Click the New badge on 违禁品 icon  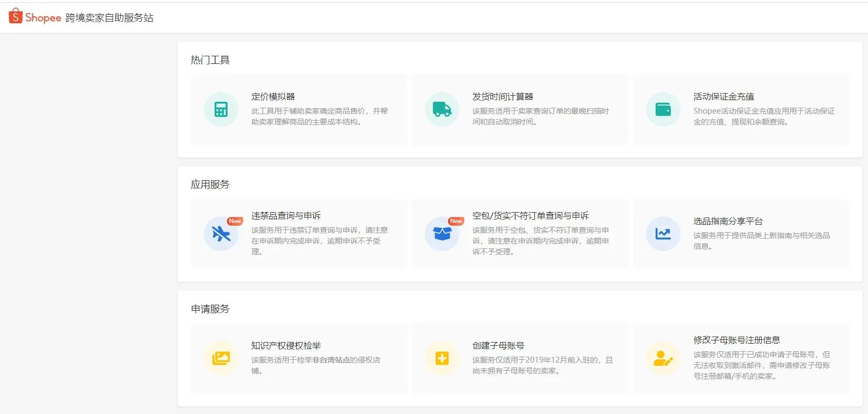235,221
